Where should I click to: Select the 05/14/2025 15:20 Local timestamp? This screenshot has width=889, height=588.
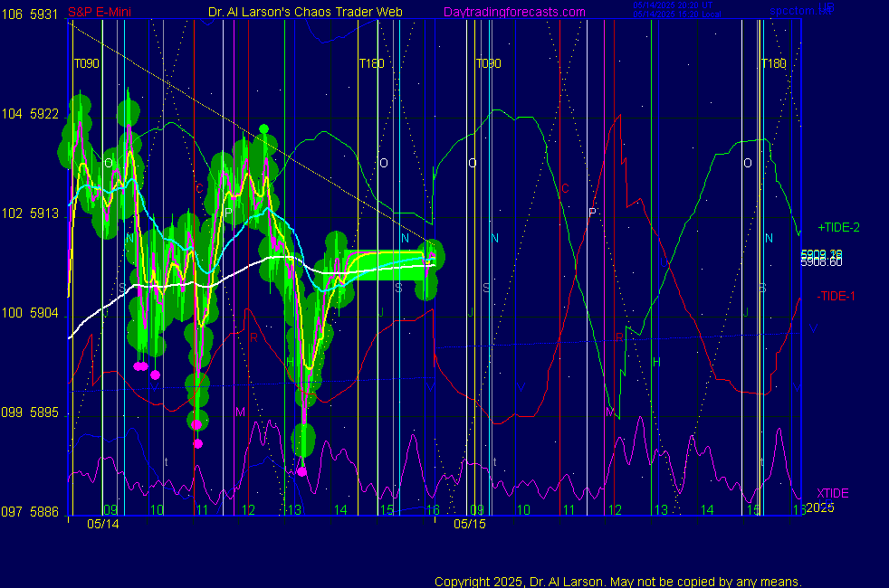677,14
